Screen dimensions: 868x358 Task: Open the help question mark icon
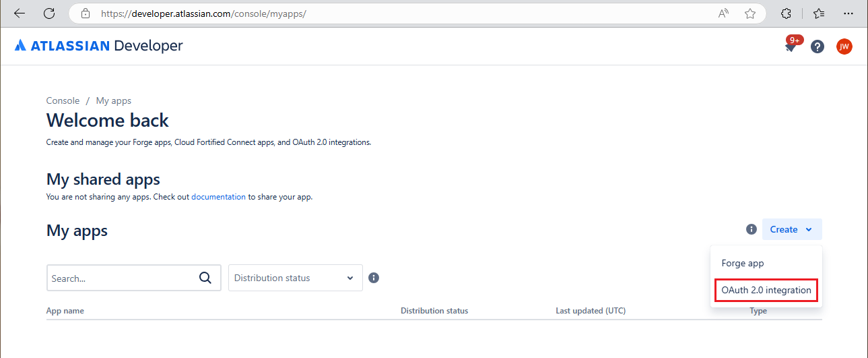817,47
